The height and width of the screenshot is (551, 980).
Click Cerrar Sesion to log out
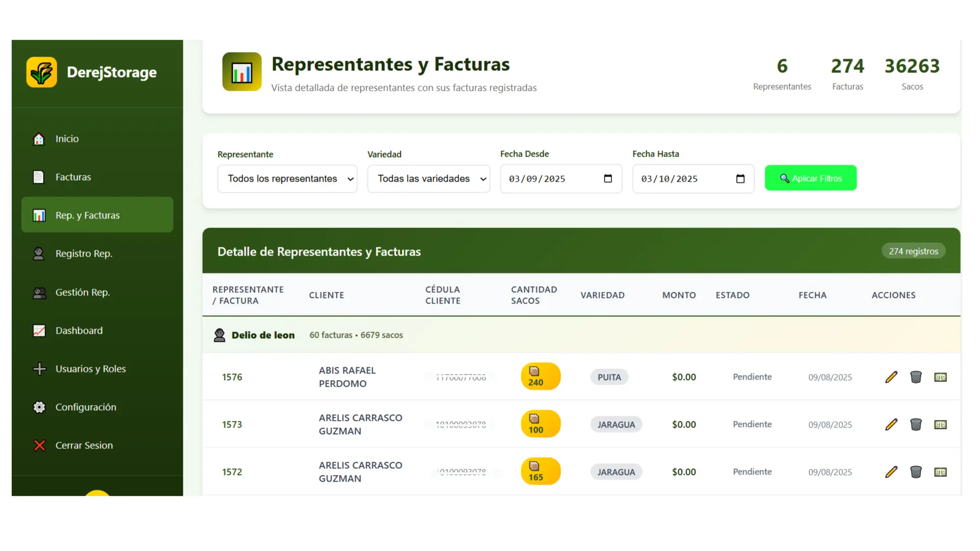pyautogui.click(x=84, y=445)
